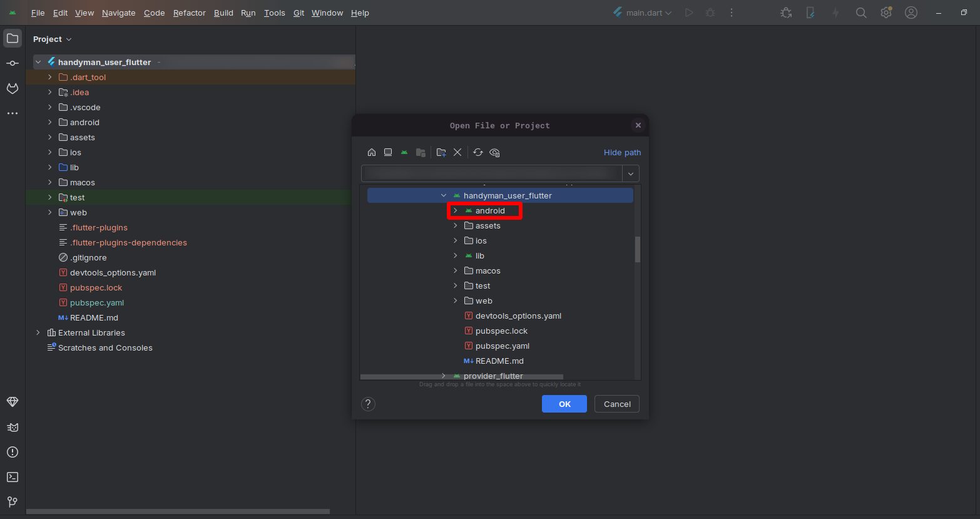Screen dimensions: 980x519
Task: Go to project directory Android icon in dialog
Action: (404, 152)
